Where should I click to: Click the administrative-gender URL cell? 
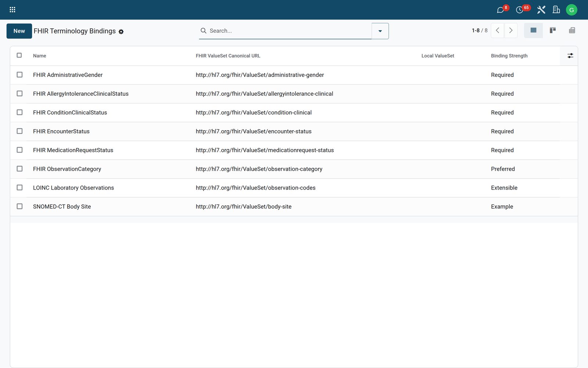[260, 75]
